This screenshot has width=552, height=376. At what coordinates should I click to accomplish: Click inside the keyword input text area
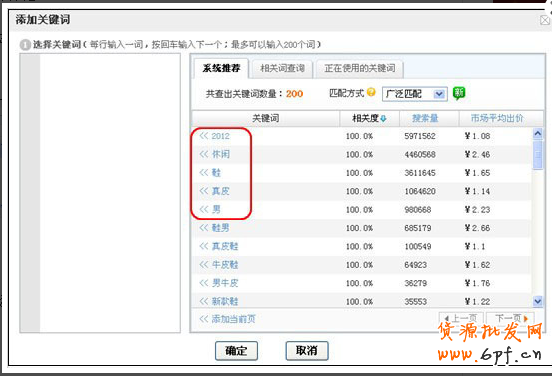(x=110, y=193)
